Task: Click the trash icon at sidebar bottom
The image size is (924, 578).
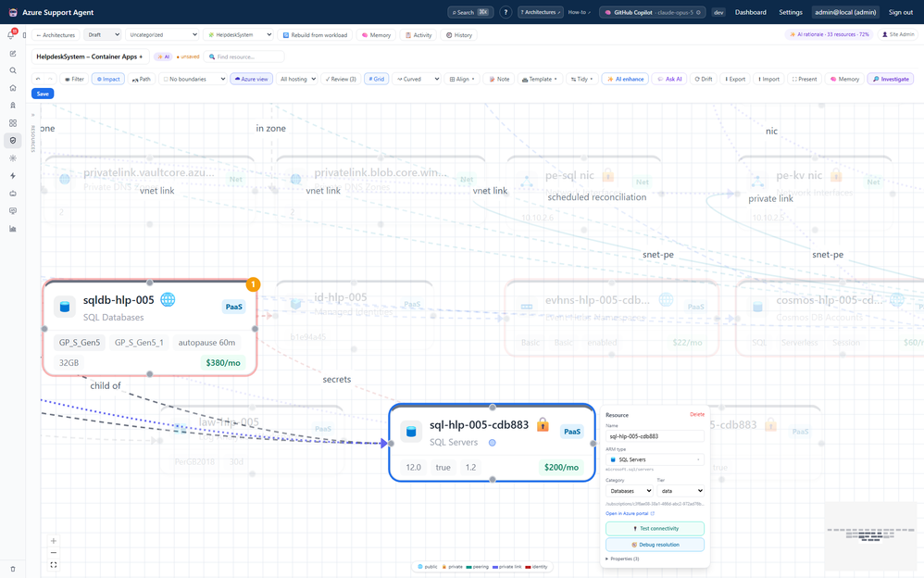Action: [12, 569]
